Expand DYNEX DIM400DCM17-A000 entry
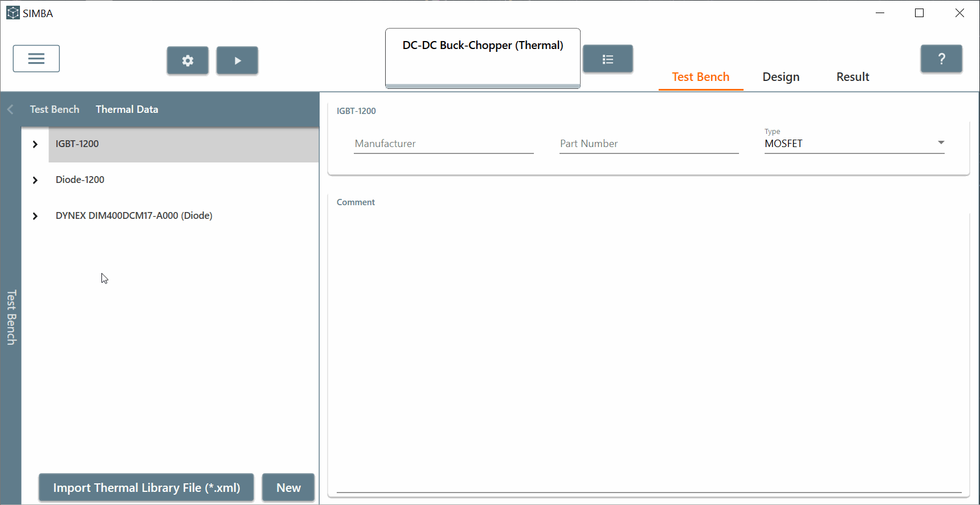This screenshot has height=505, width=980. coord(35,216)
